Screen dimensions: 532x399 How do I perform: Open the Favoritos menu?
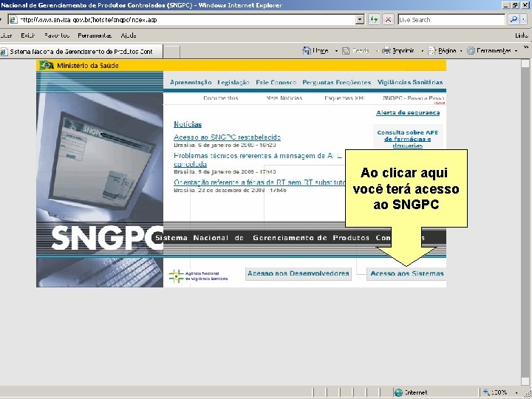pos(57,35)
